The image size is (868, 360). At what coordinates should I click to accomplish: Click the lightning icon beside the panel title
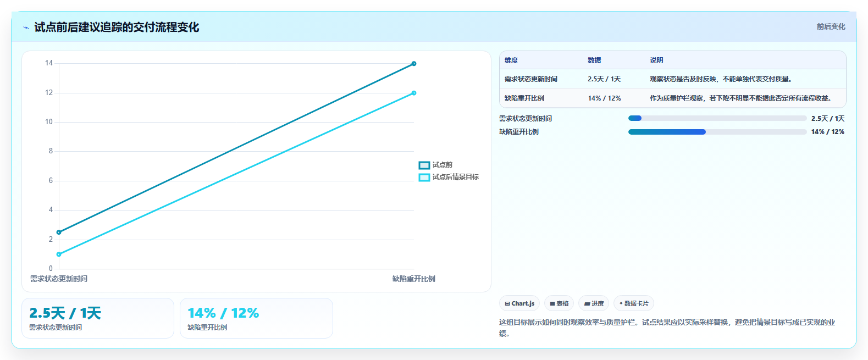pos(26,27)
